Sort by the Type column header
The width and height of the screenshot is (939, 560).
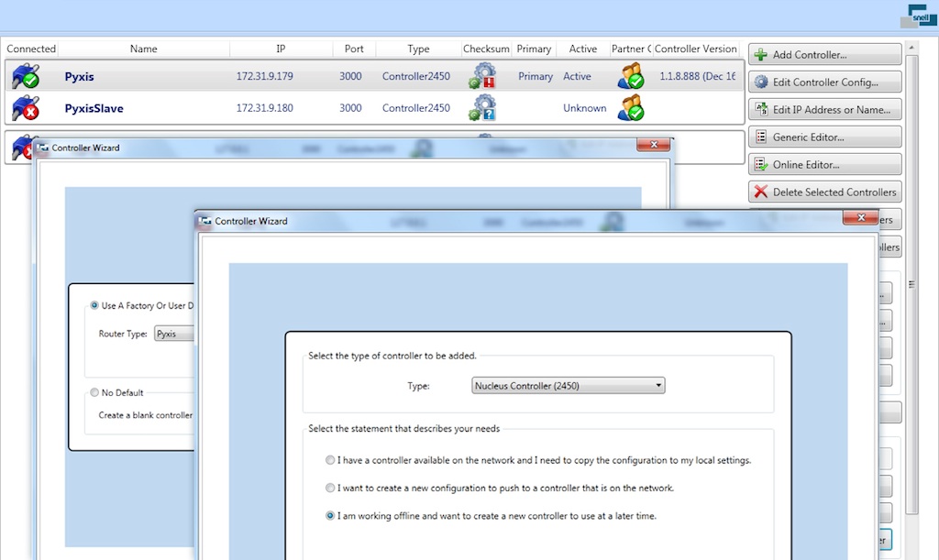418,49
